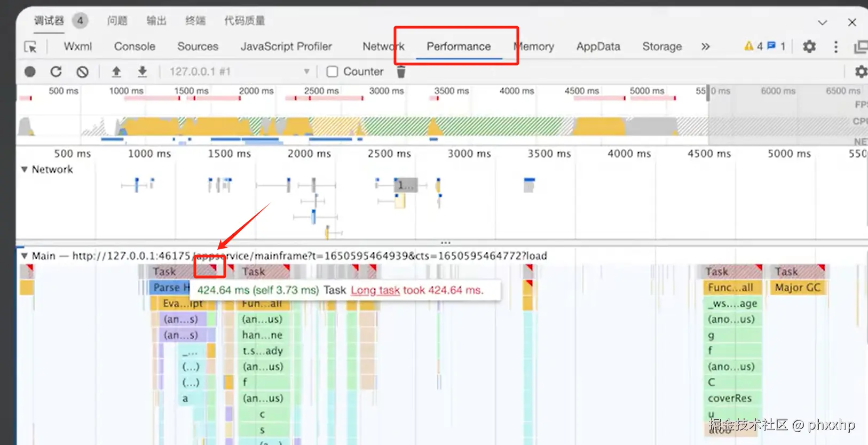Select the Eva...ipt flame block
868x445 pixels.
[x=182, y=304]
